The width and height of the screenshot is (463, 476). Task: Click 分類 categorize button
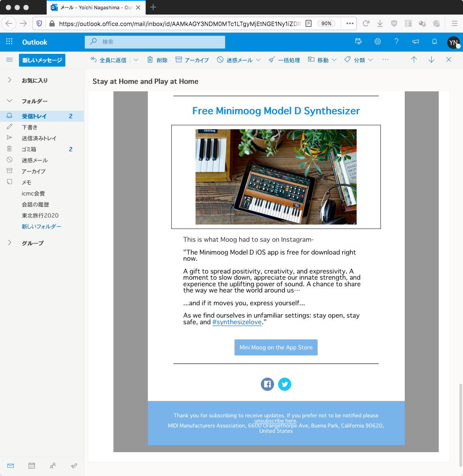point(354,60)
